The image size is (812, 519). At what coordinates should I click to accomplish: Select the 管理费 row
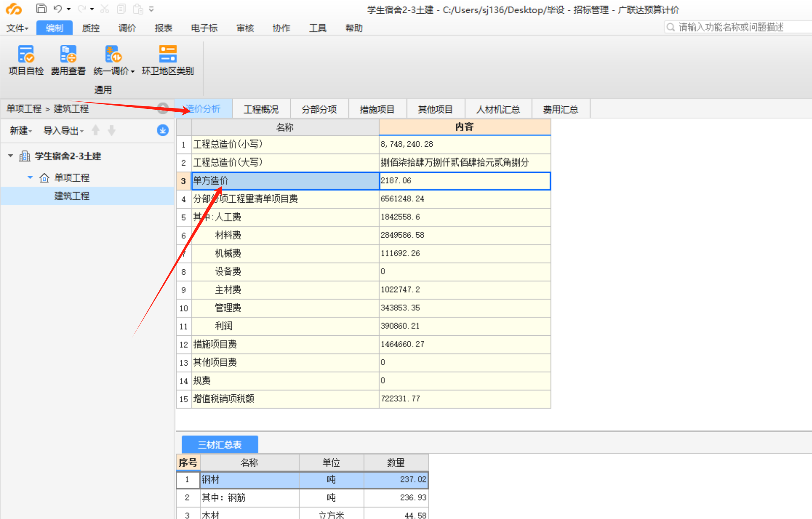click(364, 308)
